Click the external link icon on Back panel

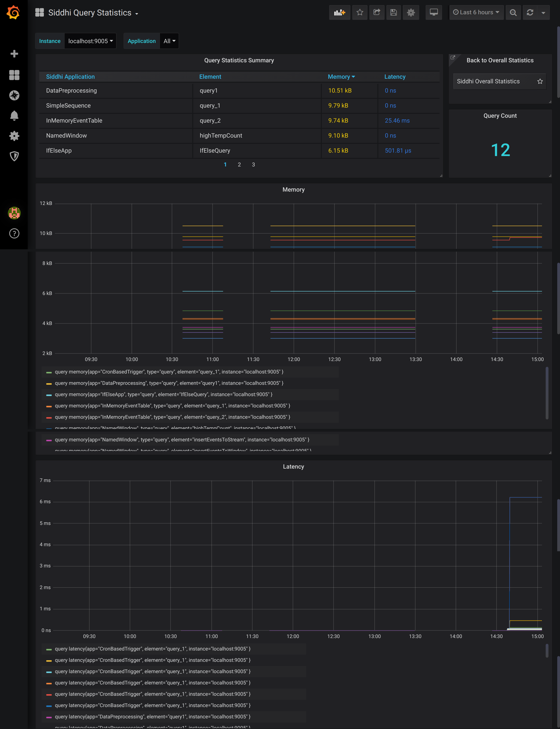click(x=453, y=58)
